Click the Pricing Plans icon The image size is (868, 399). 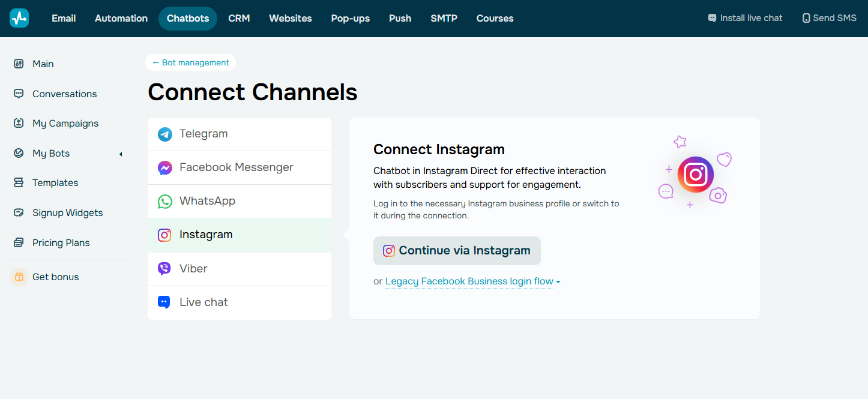click(x=19, y=242)
